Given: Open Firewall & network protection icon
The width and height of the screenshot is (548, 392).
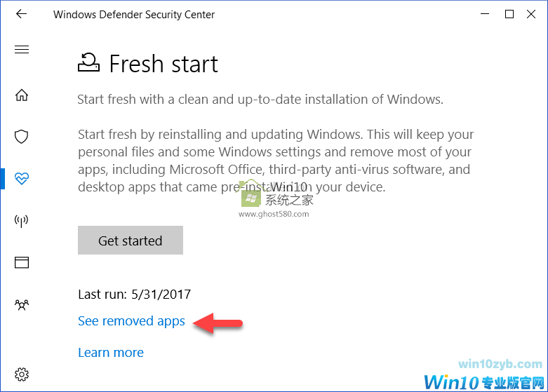Looking at the screenshot, I should [22, 221].
